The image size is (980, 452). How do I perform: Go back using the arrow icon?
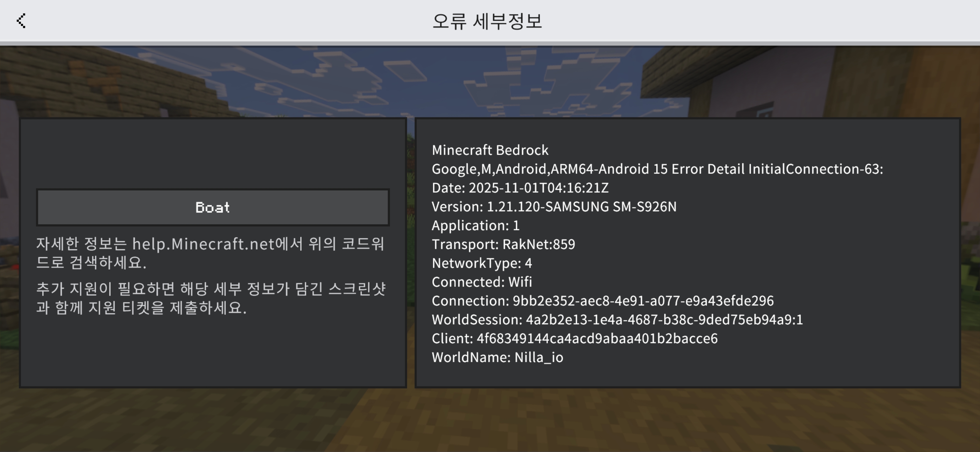(21, 21)
